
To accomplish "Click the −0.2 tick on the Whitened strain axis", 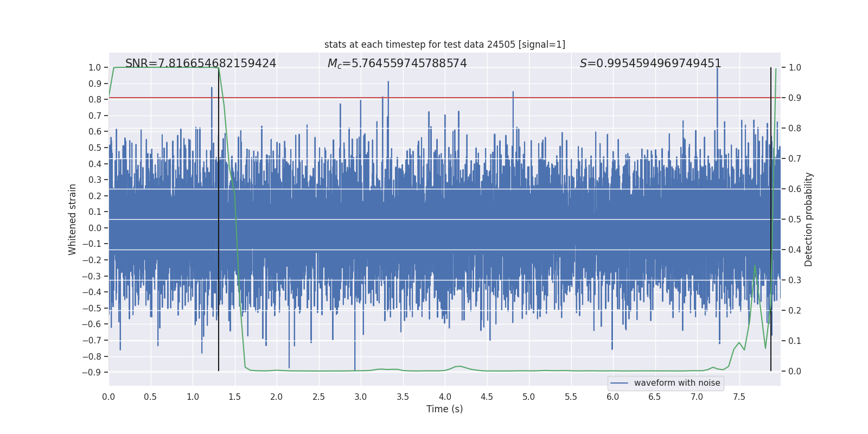I will (x=92, y=260).
